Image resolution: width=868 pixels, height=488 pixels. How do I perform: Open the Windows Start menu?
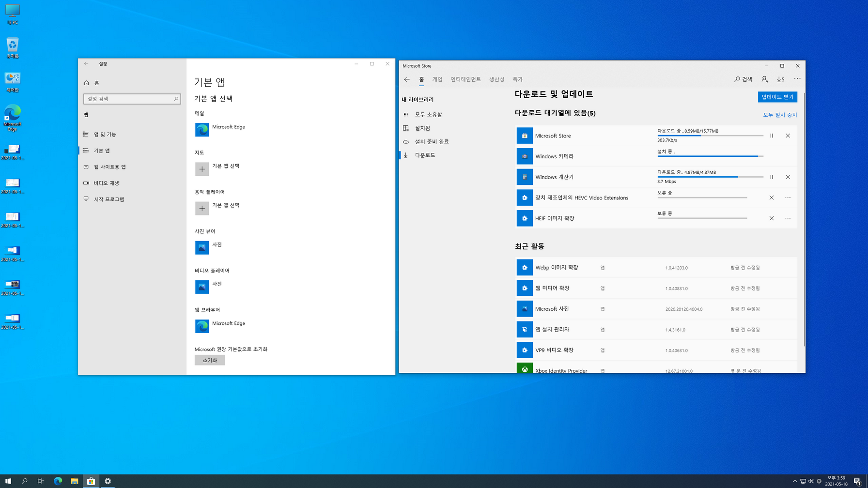pos(8,481)
